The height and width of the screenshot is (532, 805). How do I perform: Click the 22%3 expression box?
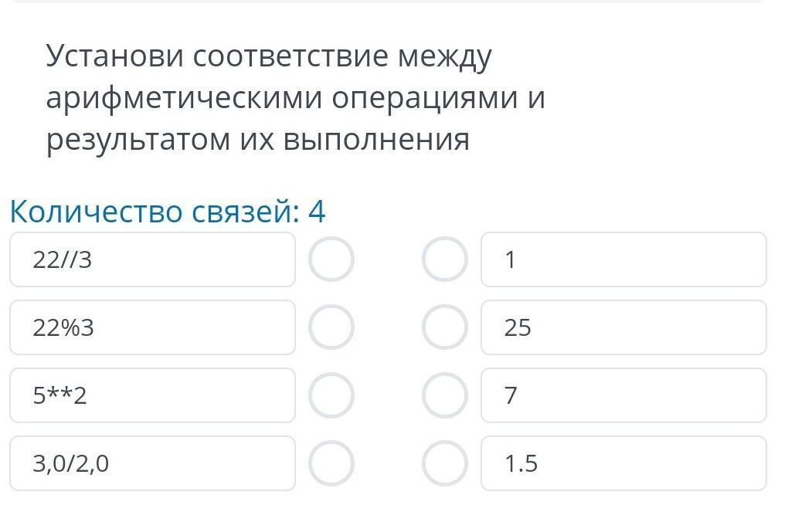point(152,327)
